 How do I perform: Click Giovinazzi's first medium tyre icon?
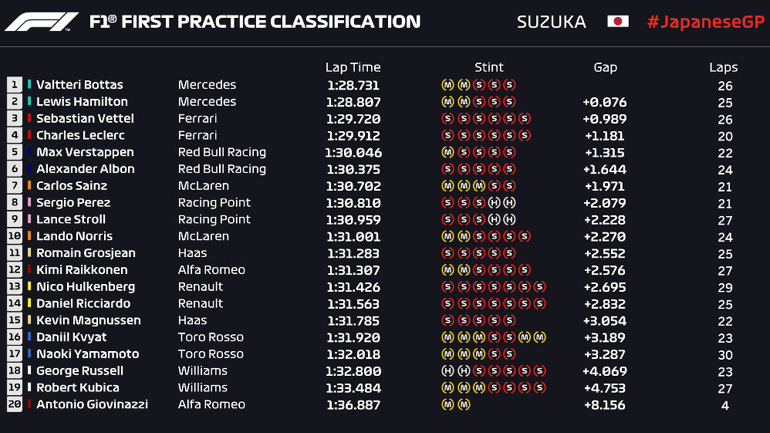point(447,405)
